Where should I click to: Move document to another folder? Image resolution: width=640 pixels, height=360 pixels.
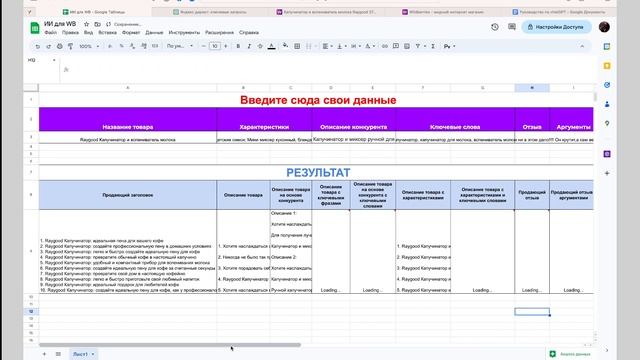tap(97, 24)
